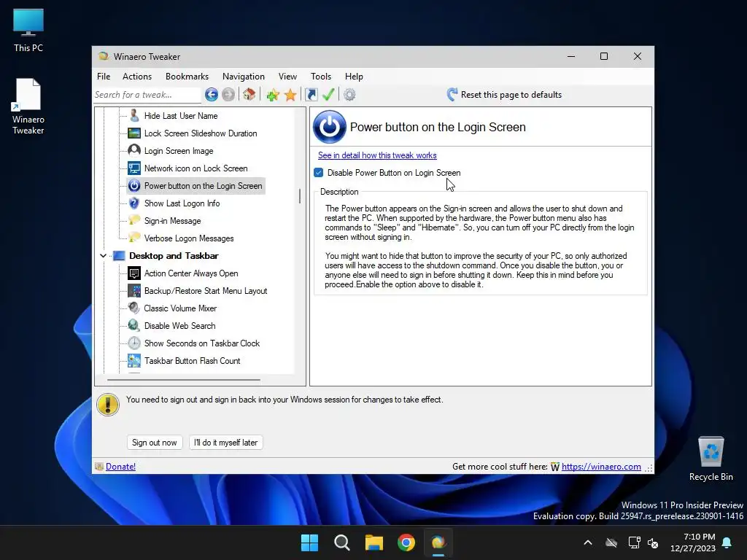Click the tree panel vertical scrollbar thumb
The image size is (747, 560).
tap(300, 195)
